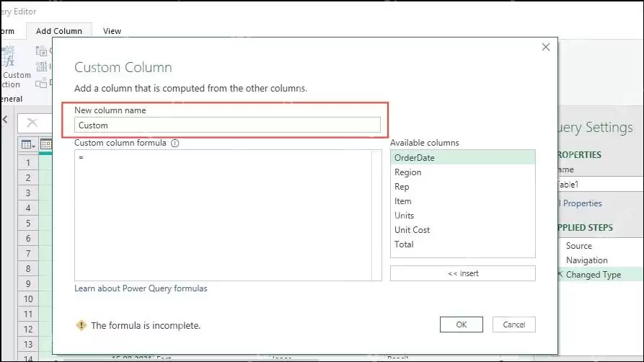Screen dimensions: 644x362
Task: Open the formula info icon next to Custom column formula
Action: tap(175, 143)
